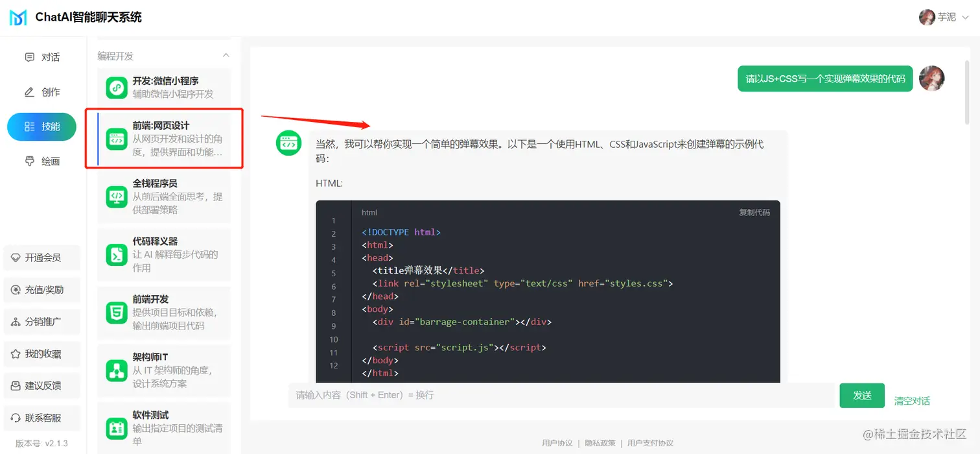Image resolution: width=980 pixels, height=454 pixels.
Task: Click the assistant avatar icon in reply
Action: point(289,143)
